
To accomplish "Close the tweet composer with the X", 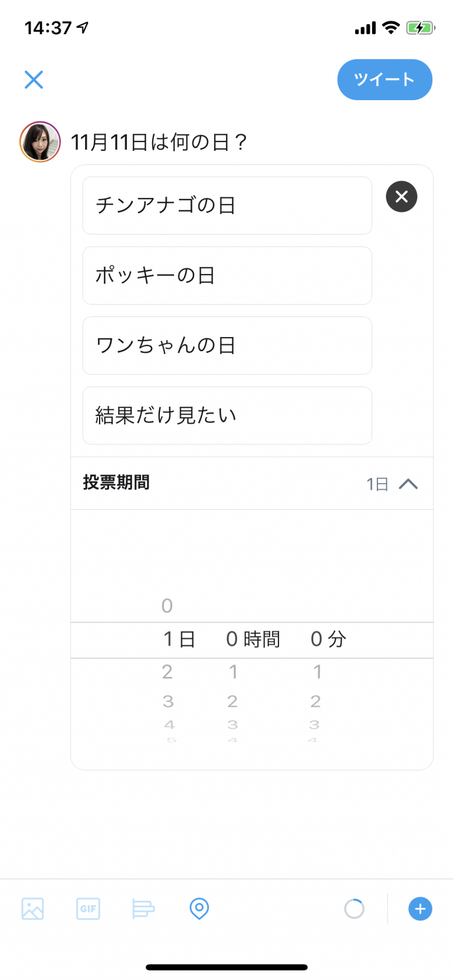I will [x=34, y=80].
